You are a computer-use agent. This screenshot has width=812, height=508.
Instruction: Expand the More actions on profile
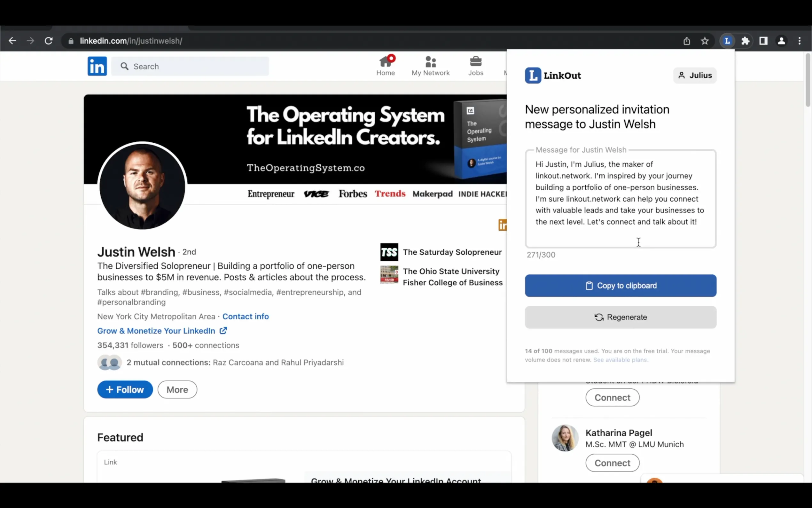click(x=177, y=389)
